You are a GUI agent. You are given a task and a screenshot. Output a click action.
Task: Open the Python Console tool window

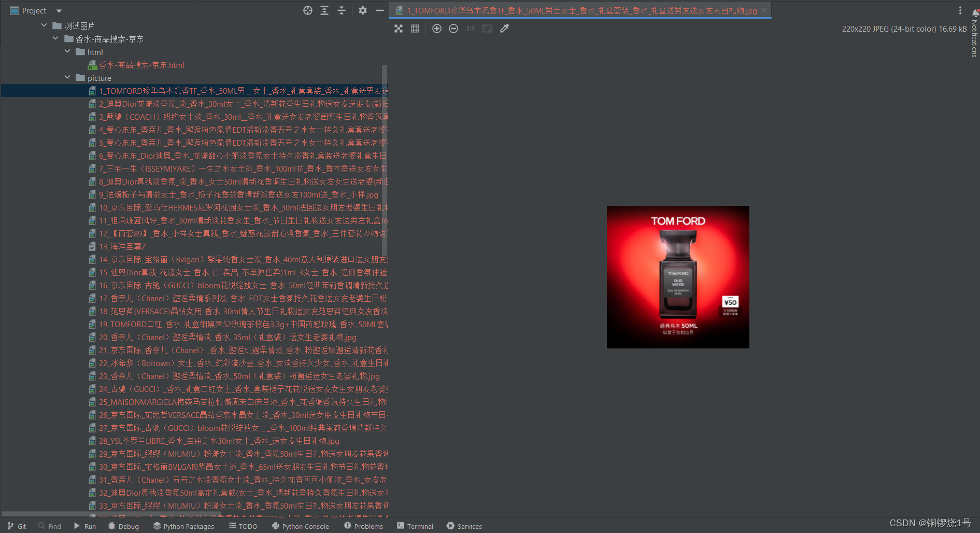coord(301,526)
